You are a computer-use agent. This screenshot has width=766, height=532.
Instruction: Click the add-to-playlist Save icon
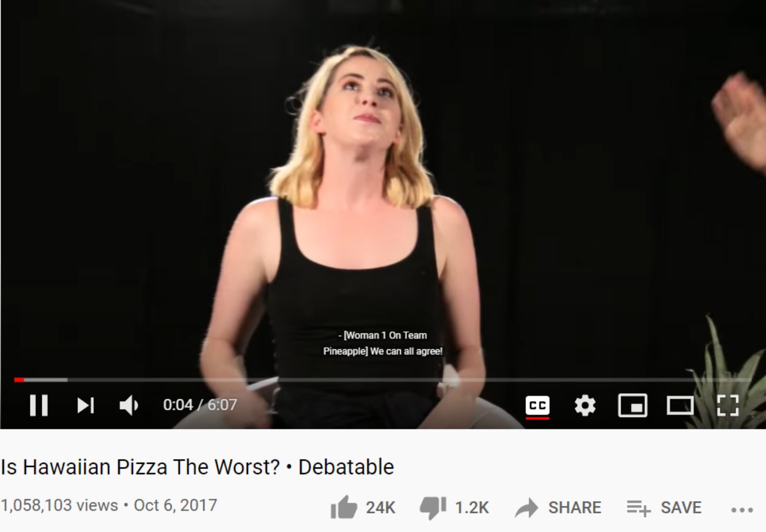pos(638,508)
